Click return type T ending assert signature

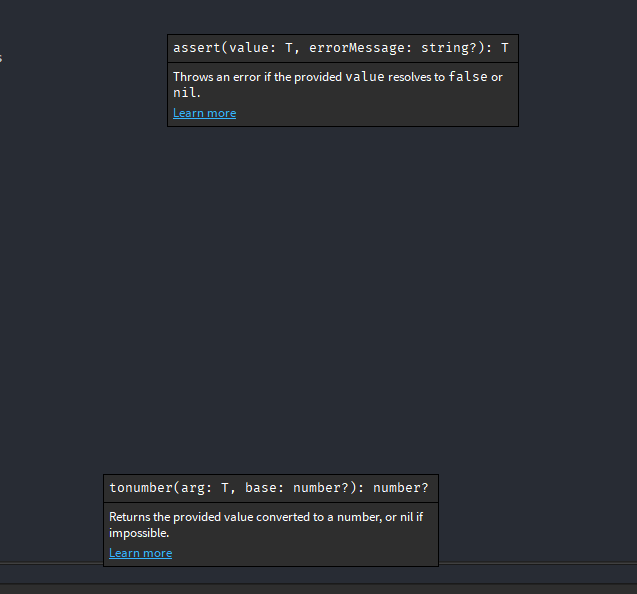505,48
